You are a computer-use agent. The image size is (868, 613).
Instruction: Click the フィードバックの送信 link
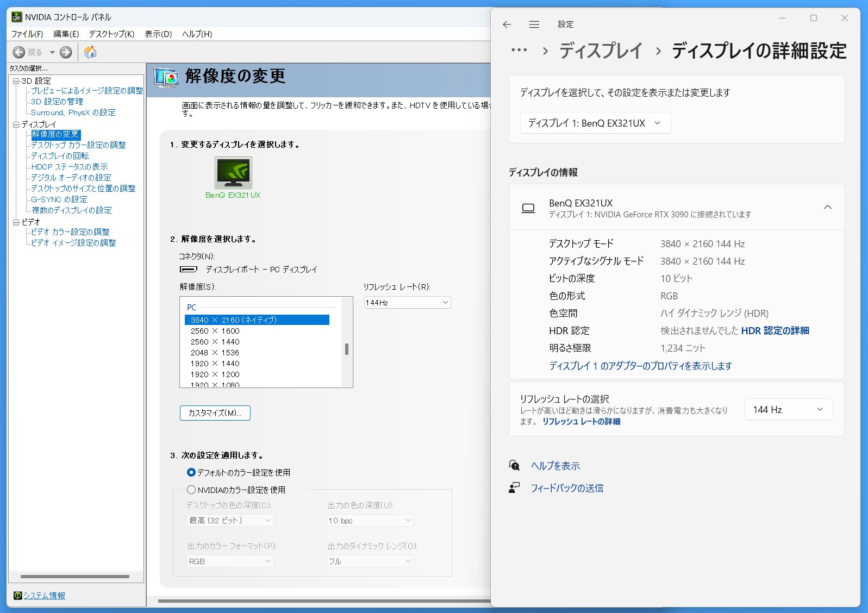point(567,488)
